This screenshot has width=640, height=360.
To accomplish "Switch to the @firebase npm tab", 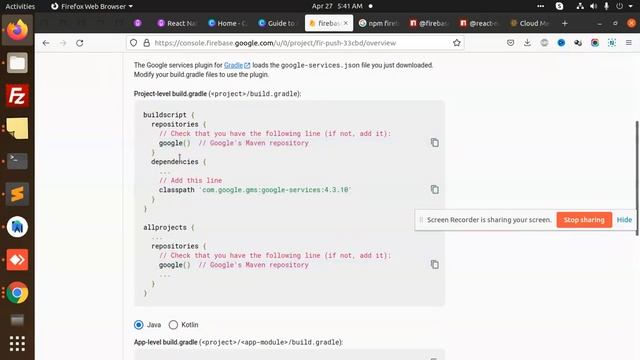I will click(x=429, y=24).
